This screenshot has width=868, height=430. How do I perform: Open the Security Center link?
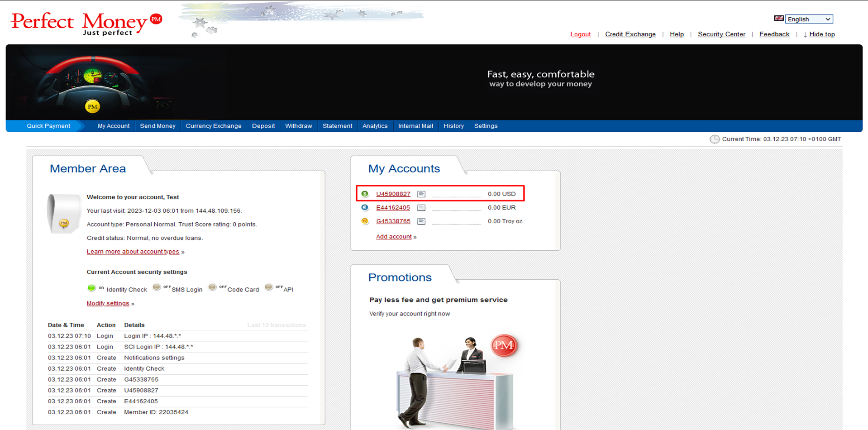tap(721, 34)
